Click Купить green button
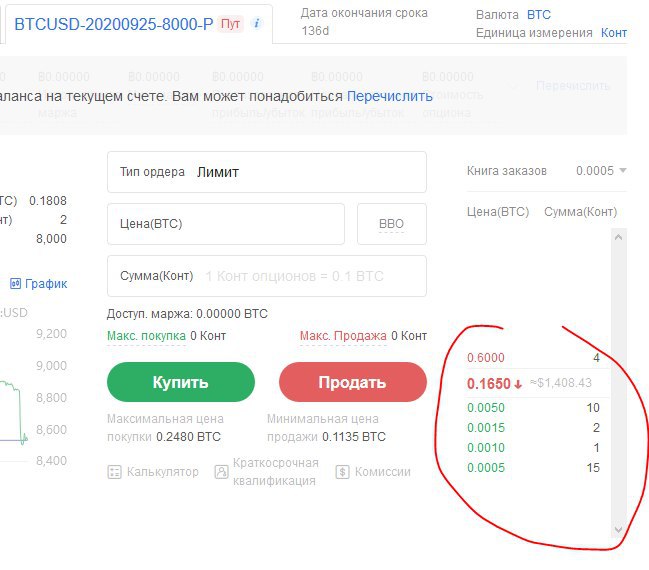649x570 pixels. point(181,382)
